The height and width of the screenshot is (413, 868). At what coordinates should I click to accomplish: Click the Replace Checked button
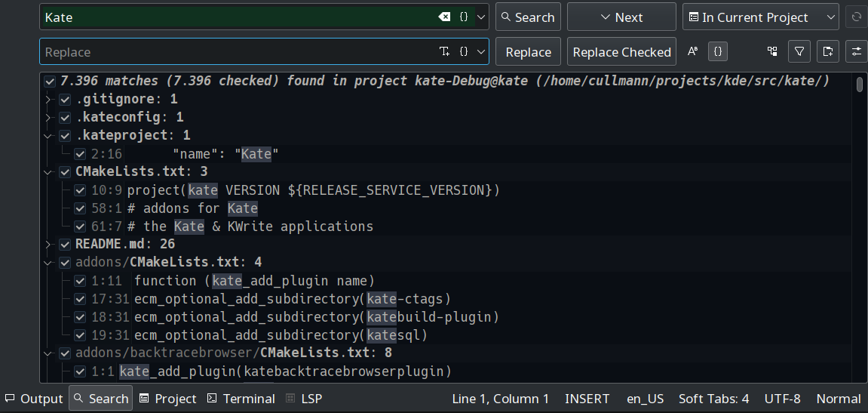click(x=621, y=51)
